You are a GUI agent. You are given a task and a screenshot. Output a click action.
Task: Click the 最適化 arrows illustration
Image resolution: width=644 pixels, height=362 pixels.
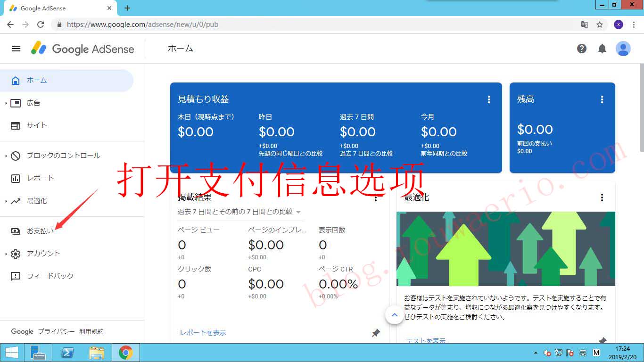pyautogui.click(x=505, y=249)
